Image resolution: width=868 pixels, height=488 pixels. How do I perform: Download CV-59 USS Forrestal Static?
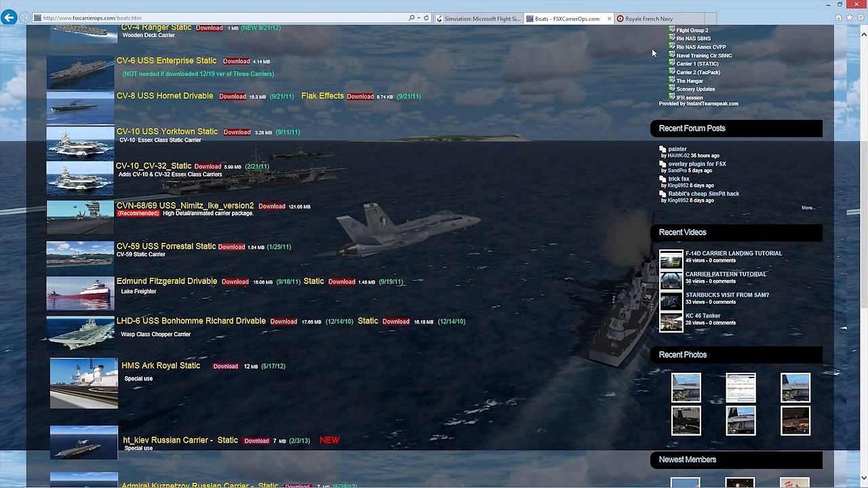[231, 247]
